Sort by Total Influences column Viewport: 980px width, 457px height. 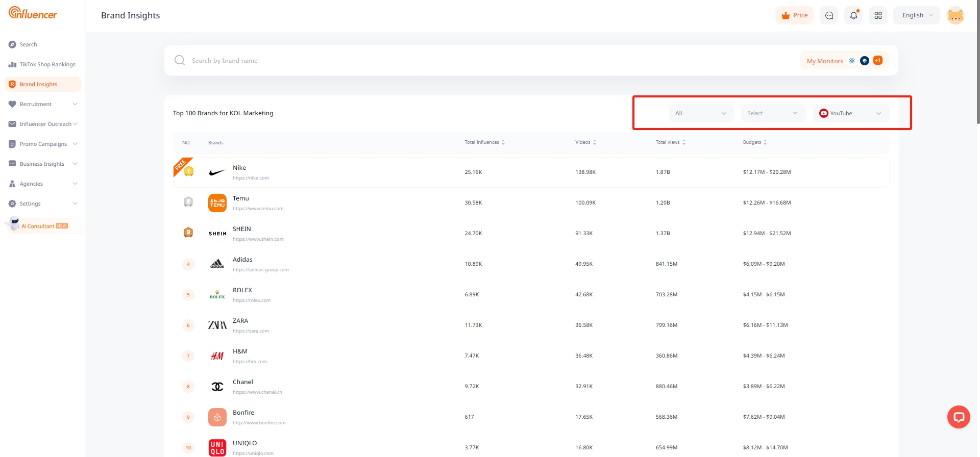click(x=484, y=142)
